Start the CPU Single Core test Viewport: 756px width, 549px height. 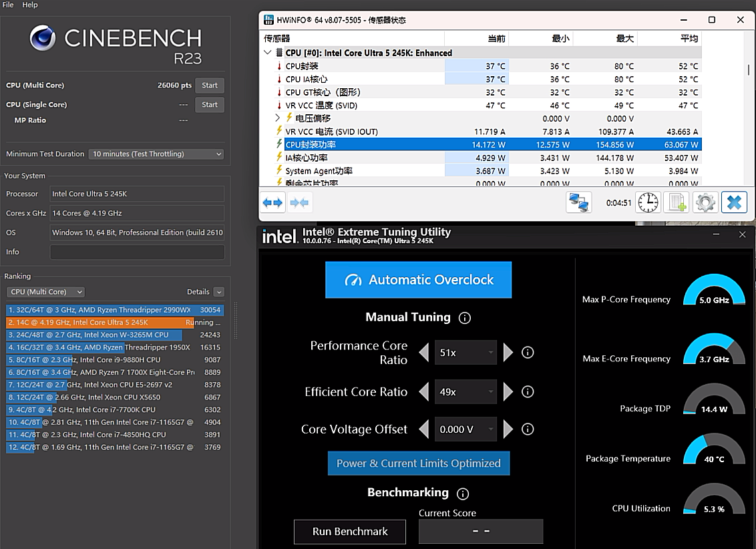coord(210,105)
